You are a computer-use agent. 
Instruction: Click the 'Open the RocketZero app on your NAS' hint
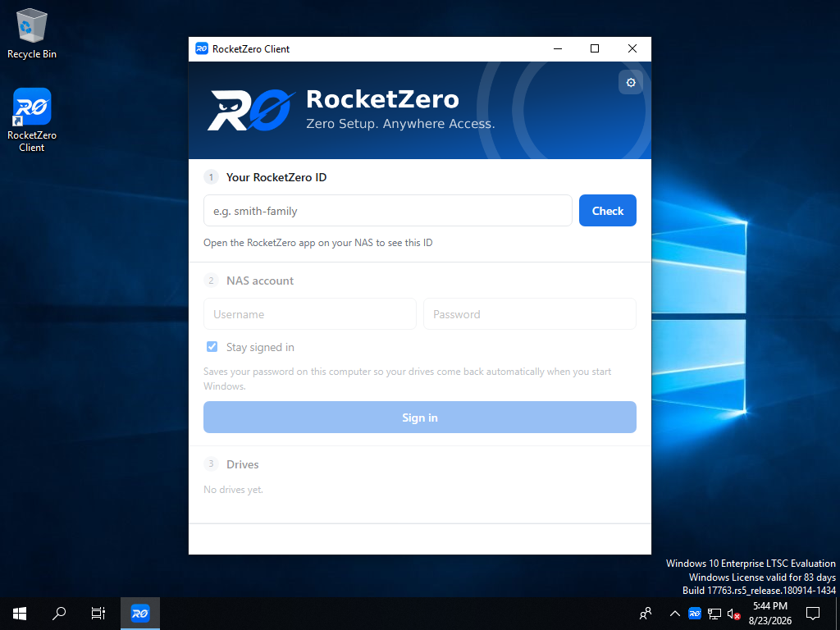318,243
